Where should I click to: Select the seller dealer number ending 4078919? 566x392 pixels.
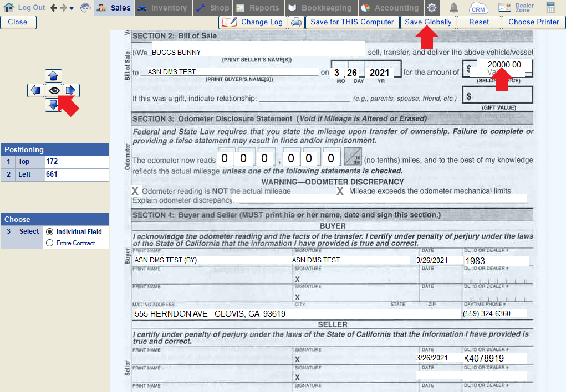[x=495, y=358]
